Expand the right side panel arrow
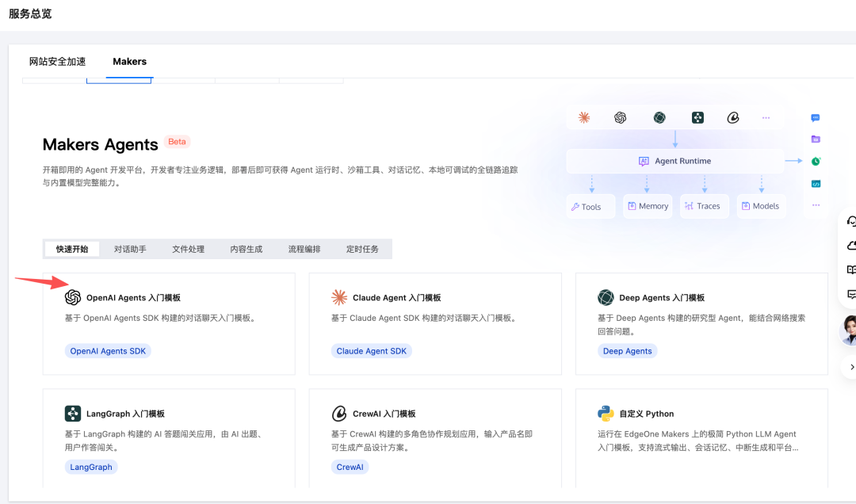This screenshot has height=504, width=856. pos(851,367)
